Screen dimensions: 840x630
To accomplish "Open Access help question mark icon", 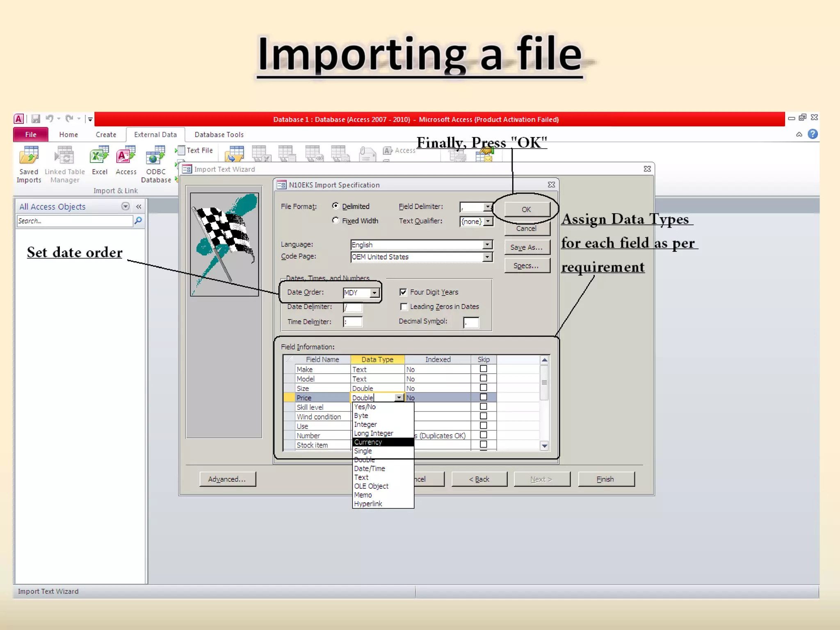I will 812,134.
